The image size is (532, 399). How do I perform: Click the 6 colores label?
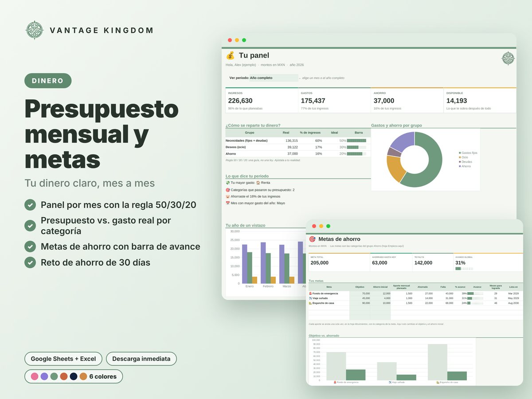(x=103, y=376)
